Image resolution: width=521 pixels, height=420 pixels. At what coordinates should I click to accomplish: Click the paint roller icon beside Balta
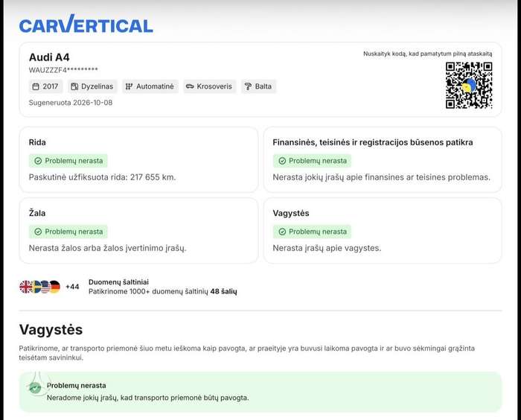(x=248, y=86)
